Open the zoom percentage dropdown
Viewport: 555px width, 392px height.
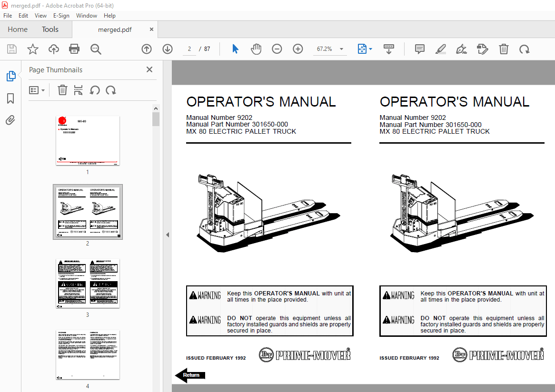pyautogui.click(x=341, y=49)
